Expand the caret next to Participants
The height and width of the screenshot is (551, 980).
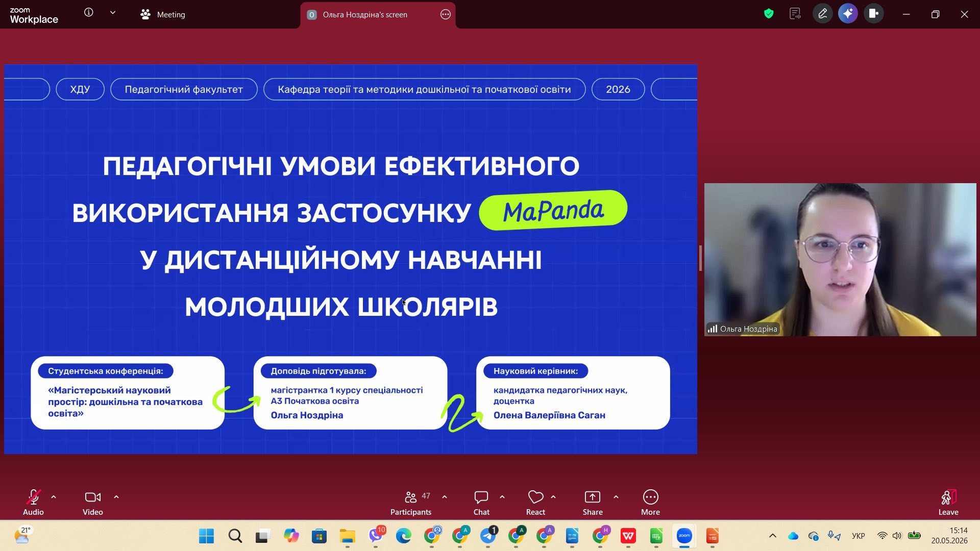click(x=445, y=497)
